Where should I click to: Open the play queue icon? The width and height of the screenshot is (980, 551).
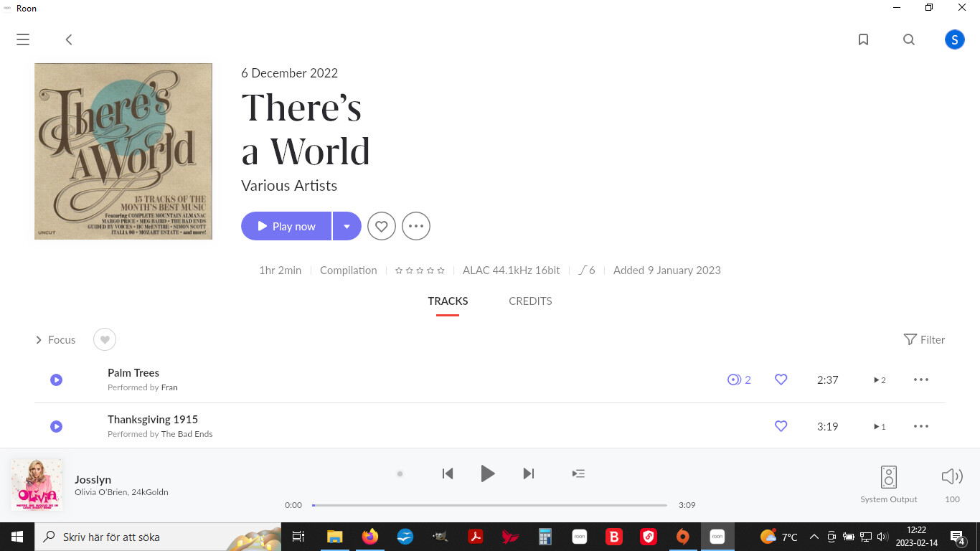pos(578,474)
